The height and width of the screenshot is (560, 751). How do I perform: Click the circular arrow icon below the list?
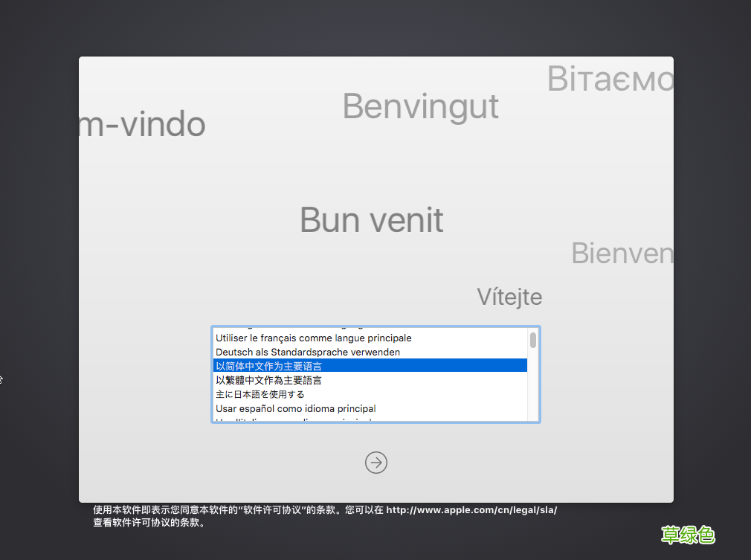pos(375,463)
